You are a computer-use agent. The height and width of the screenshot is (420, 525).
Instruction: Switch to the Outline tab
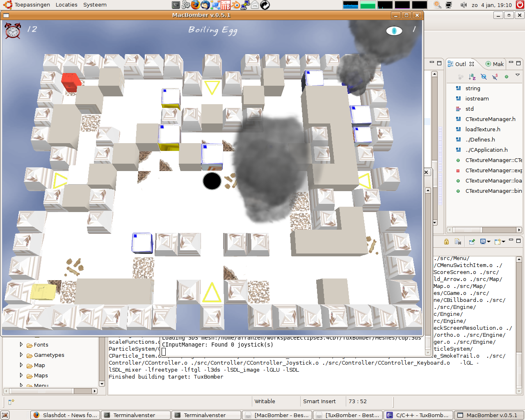(x=461, y=64)
